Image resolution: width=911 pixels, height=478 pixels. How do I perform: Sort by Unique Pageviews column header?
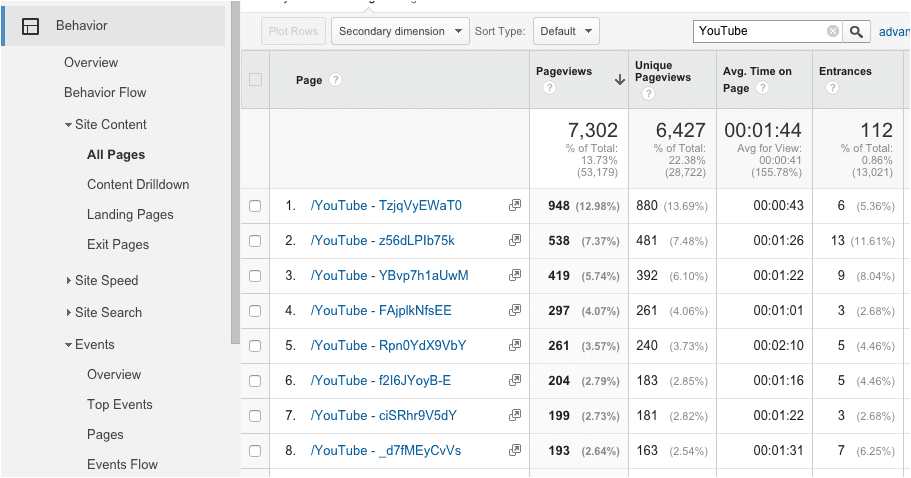tap(663, 71)
